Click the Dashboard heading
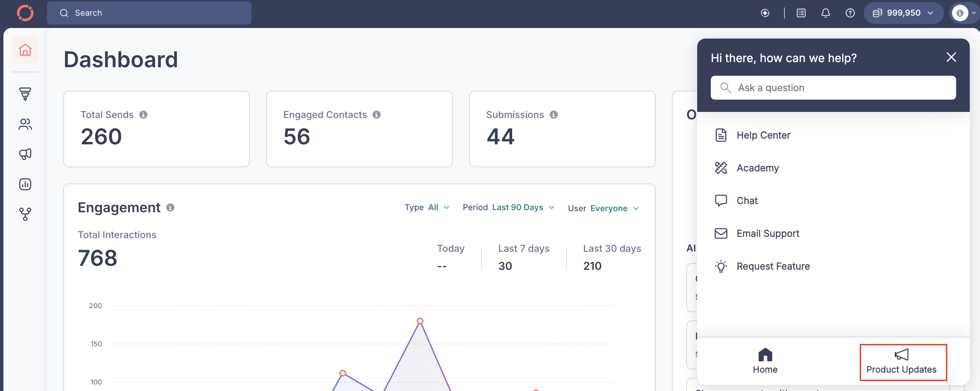The width and height of the screenshot is (980, 391). point(121,59)
